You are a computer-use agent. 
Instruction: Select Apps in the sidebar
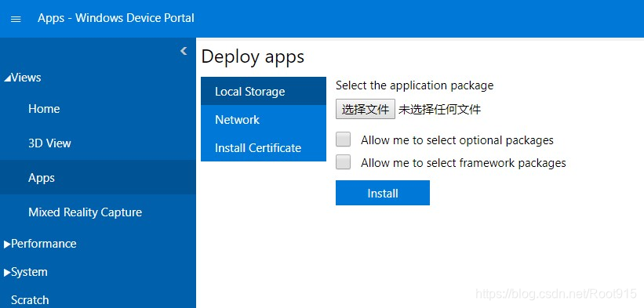pyautogui.click(x=98, y=178)
